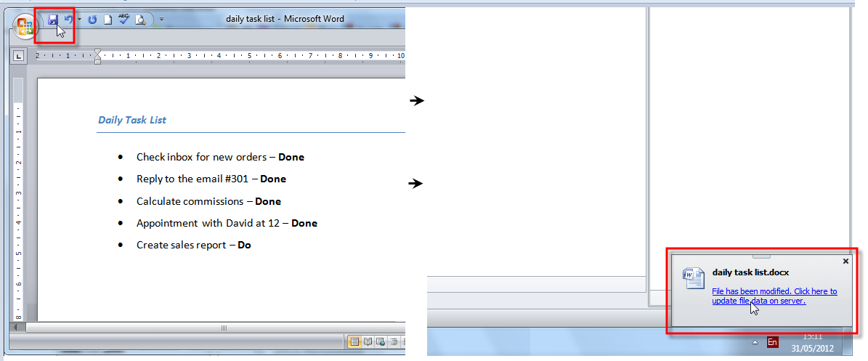Image resolution: width=868 pixels, height=361 pixels.
Task: Click the Undo arrow icon
Action: (69, 20)
